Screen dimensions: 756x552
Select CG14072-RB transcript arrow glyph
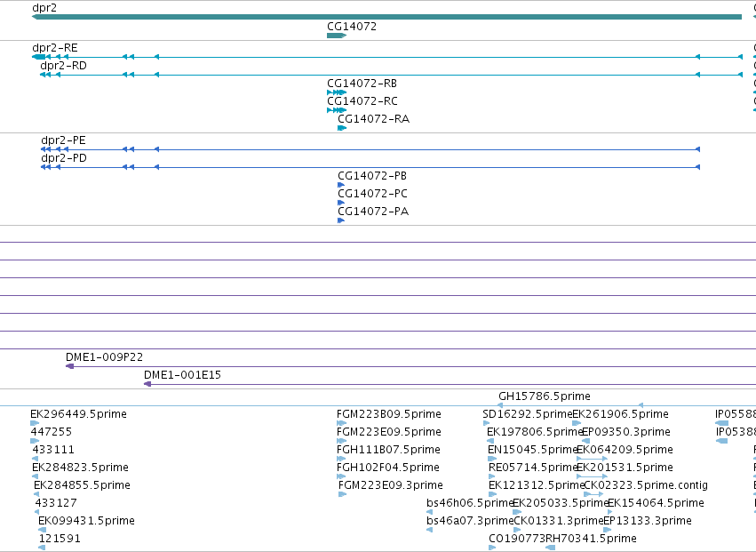pyautogui.click(x=337, y=92)
